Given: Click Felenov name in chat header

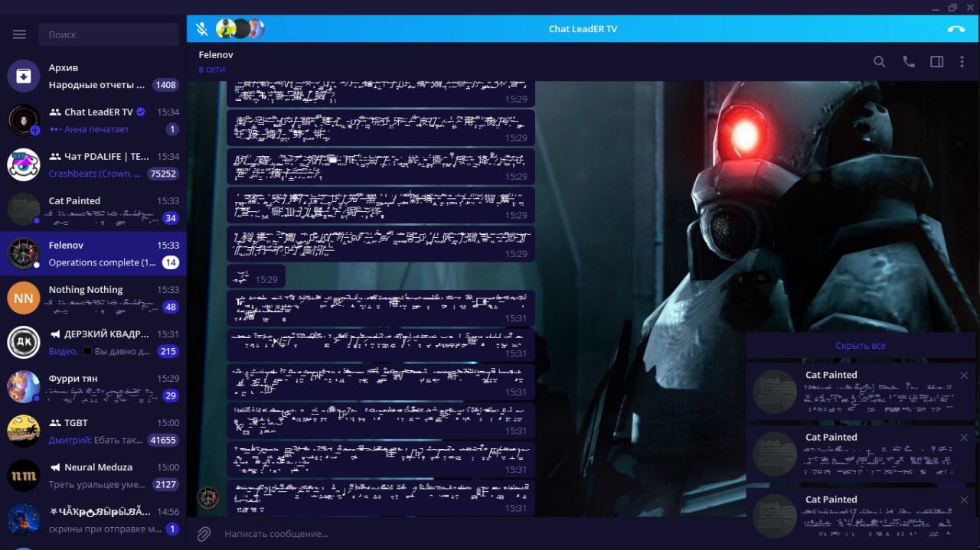Looking at the screenshot, I should point(216,55).
